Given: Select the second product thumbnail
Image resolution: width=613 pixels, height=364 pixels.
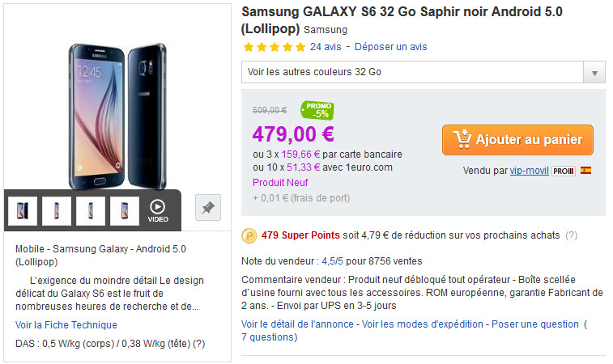Looking at the screenshot, I should point(57,211).
